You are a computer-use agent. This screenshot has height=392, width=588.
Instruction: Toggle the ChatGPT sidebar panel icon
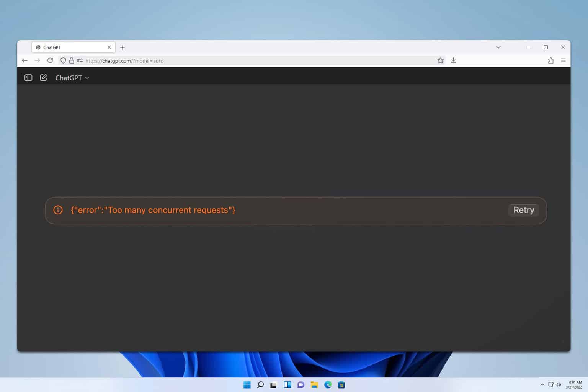pyautogui.click(x=28, y=78)
